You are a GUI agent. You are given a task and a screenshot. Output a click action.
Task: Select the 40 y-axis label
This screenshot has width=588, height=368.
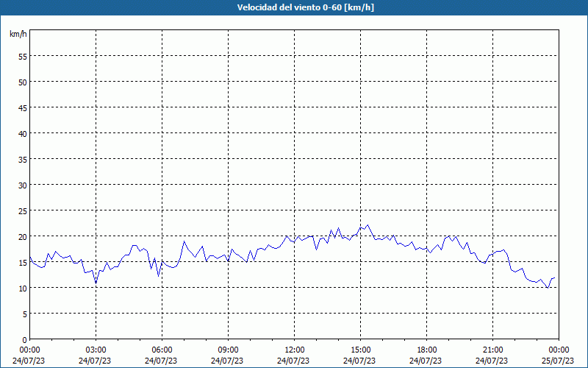click(21, 133)
